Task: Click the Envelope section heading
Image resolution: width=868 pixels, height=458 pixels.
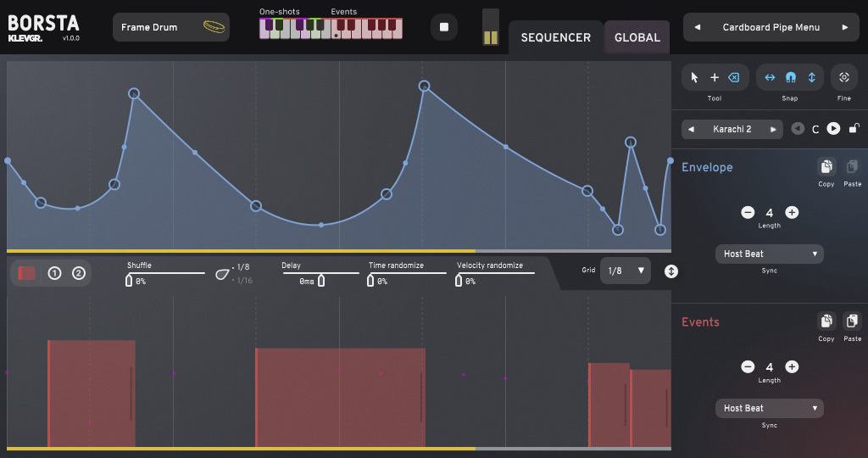Action: point(707,167)
